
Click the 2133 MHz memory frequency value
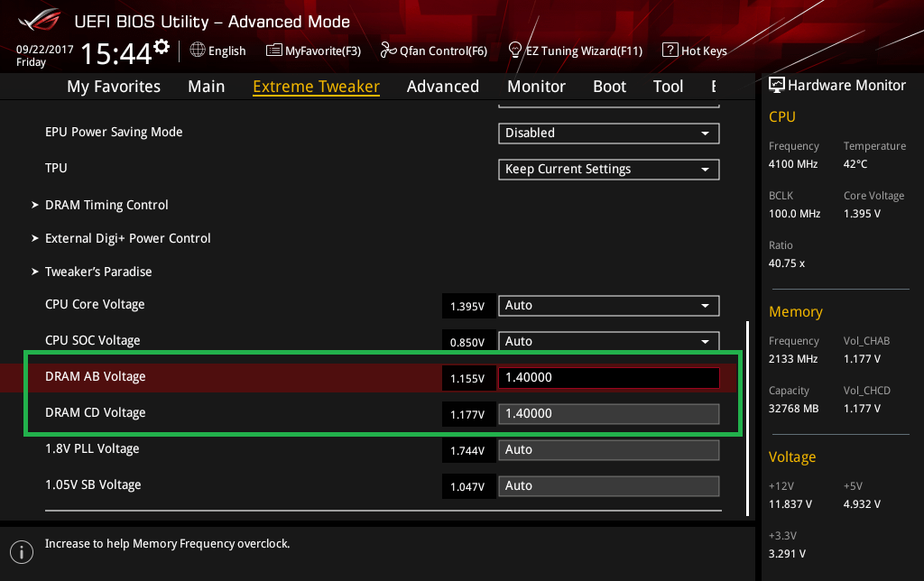click(x=793, y=359)
